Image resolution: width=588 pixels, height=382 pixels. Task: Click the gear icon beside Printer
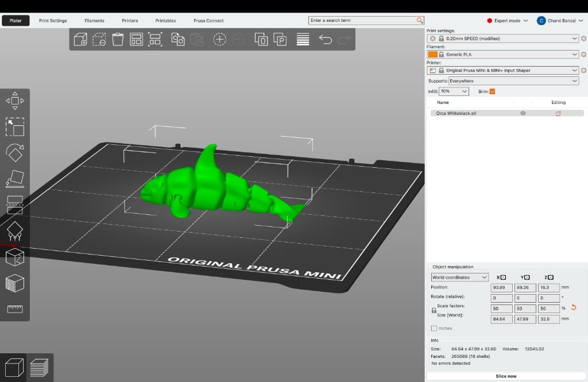[583, 70]
